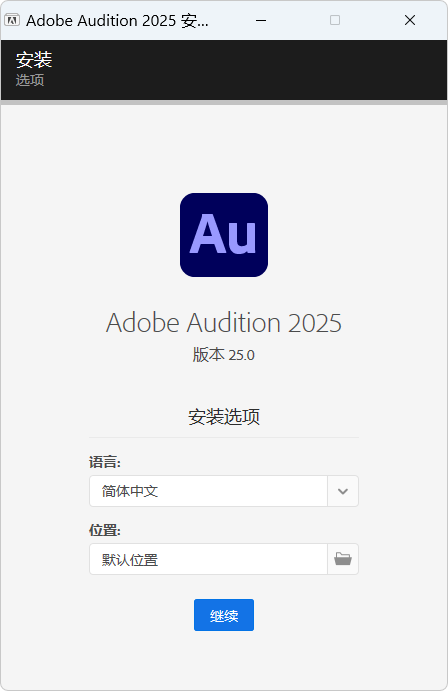Minimize the installer window
The image size is (448, 691).
point(261,20)
